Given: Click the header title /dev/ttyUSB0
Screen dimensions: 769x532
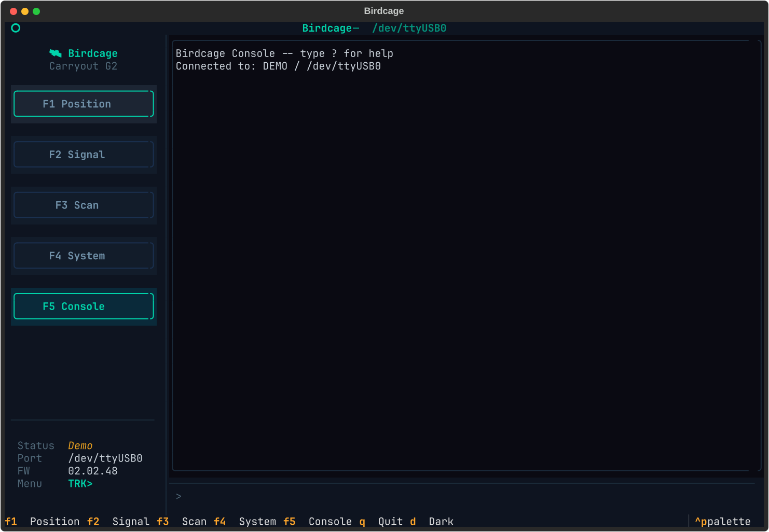Looking at the screenshot, I should tap(409, 28).
